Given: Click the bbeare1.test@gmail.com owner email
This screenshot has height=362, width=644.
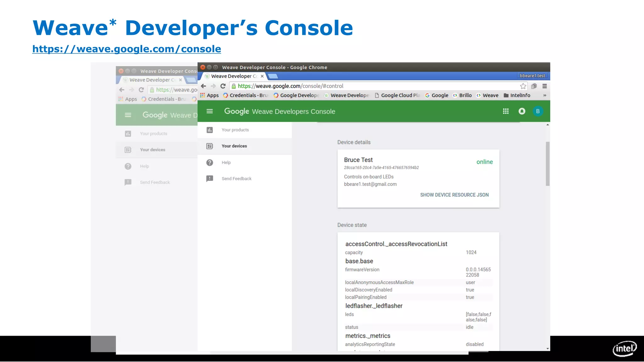Looking at the screenshot, I should pos(370,184).
